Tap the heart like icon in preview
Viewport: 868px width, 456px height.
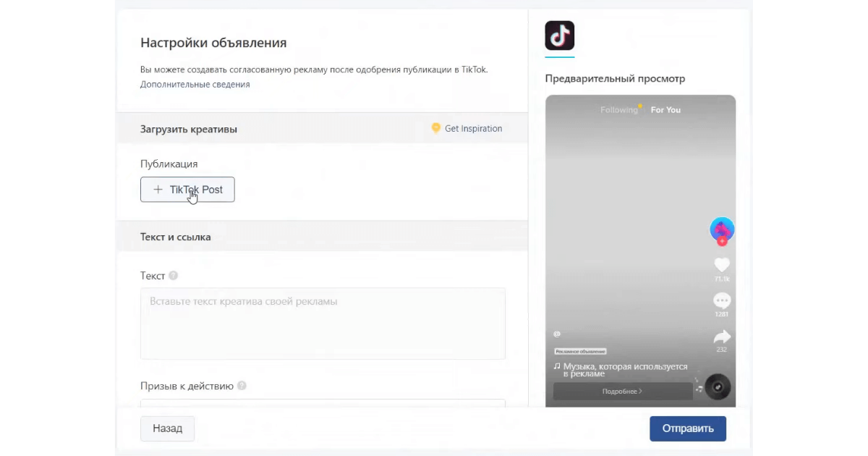click(x=721, y=265)
